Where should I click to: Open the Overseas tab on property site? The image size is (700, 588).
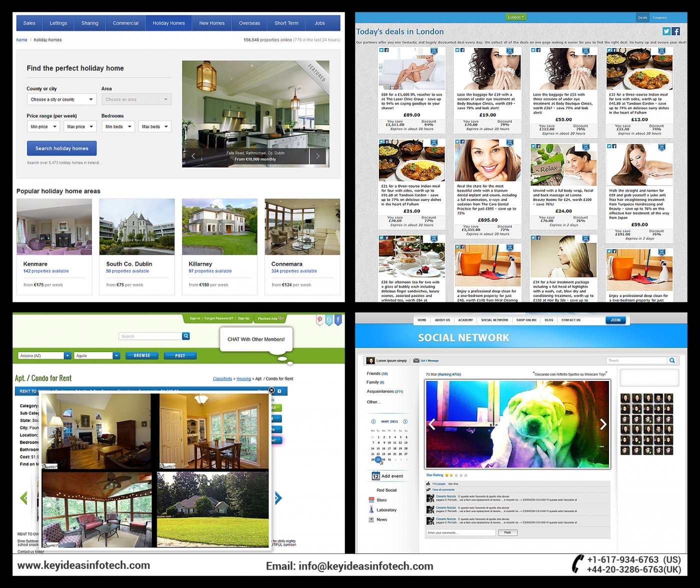pos(249,23)
